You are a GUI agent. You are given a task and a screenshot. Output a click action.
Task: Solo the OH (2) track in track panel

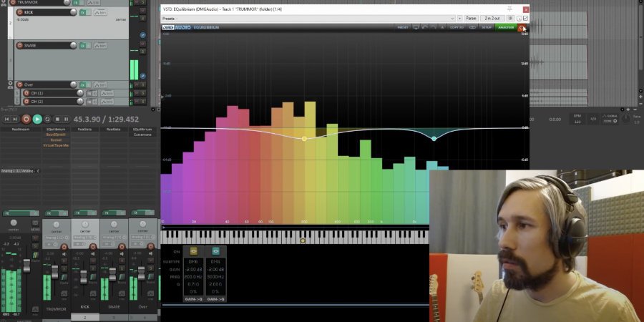coord(142,102)
